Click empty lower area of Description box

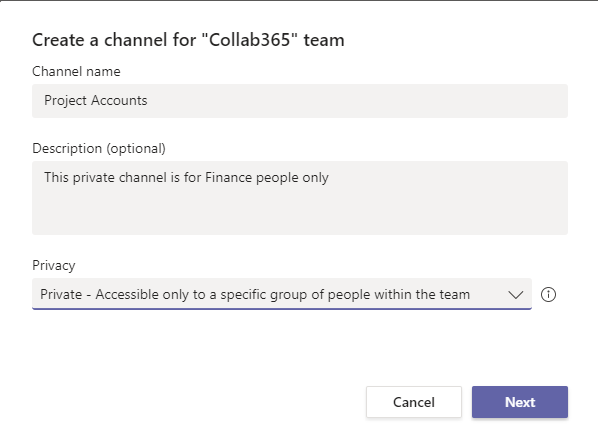click(300, 214)
